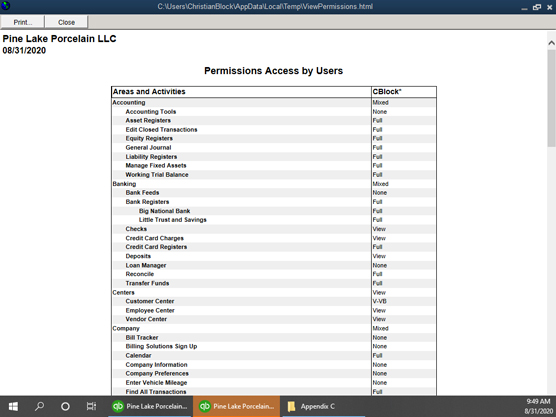Select the 'Company Information' row
556x417 pixels.
[274, 365]
